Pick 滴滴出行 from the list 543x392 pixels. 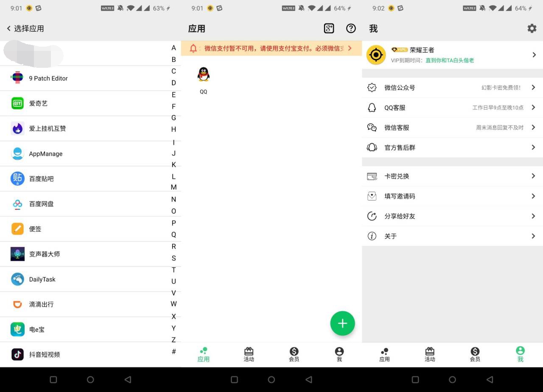41,304
